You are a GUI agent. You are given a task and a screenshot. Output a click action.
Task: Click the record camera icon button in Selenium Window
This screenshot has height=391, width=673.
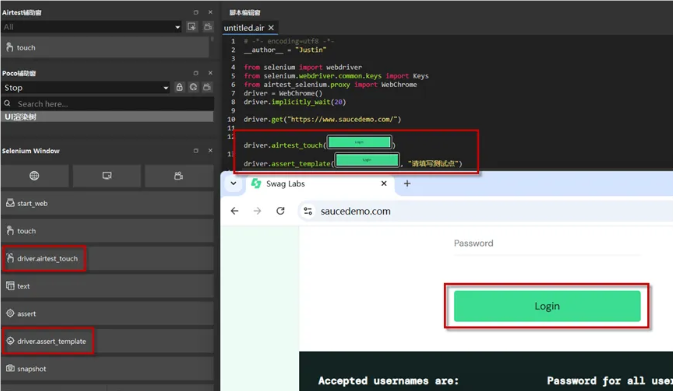(179, 176)
